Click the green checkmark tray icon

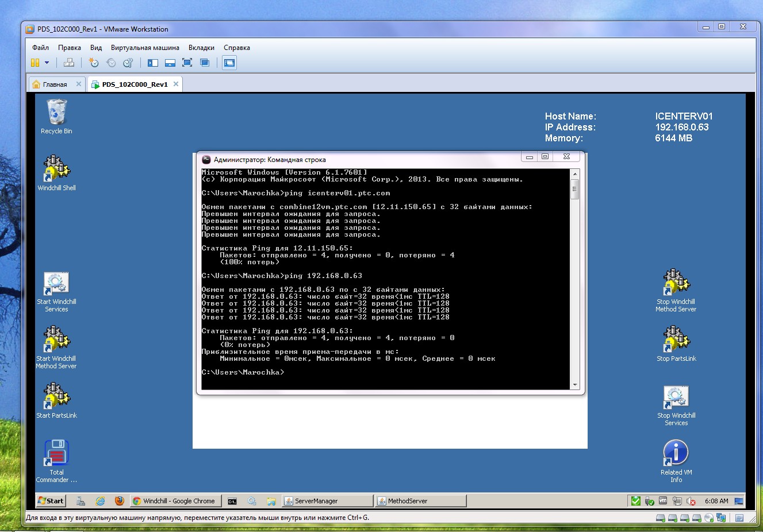coord(635,501)
